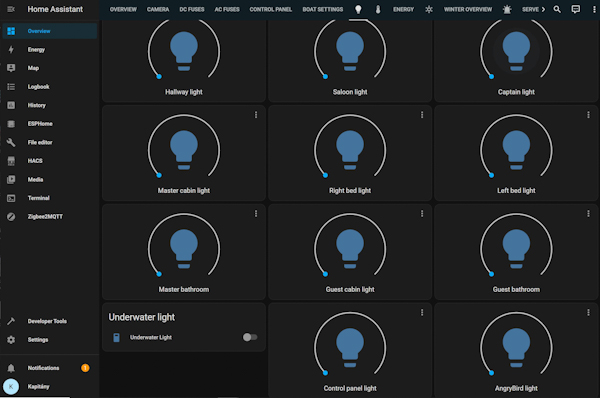
Task: Show more tabs with the chevron arrow
Action: point(543,9)
